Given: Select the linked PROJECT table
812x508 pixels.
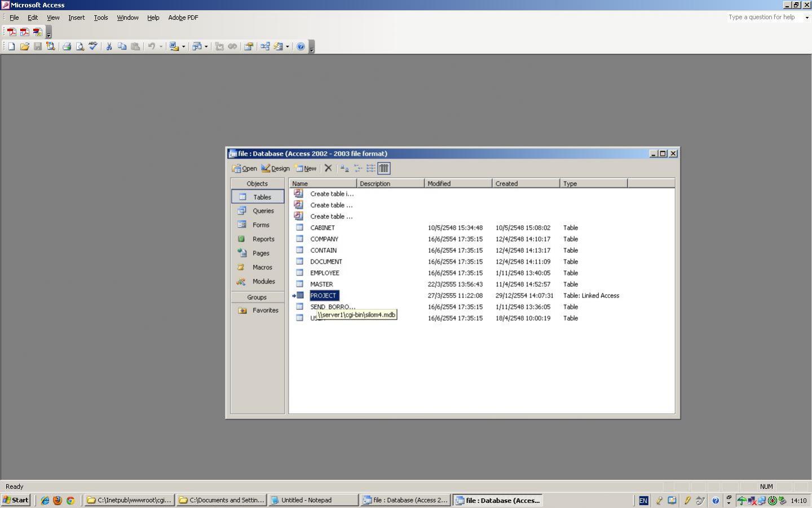Looking at the screenshot, I should click(x=323, y=296).
